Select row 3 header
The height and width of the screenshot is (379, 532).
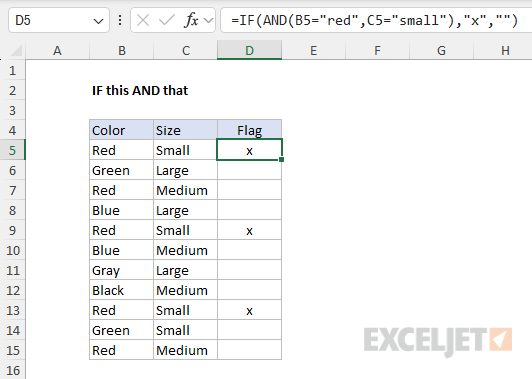pos(13,110)
